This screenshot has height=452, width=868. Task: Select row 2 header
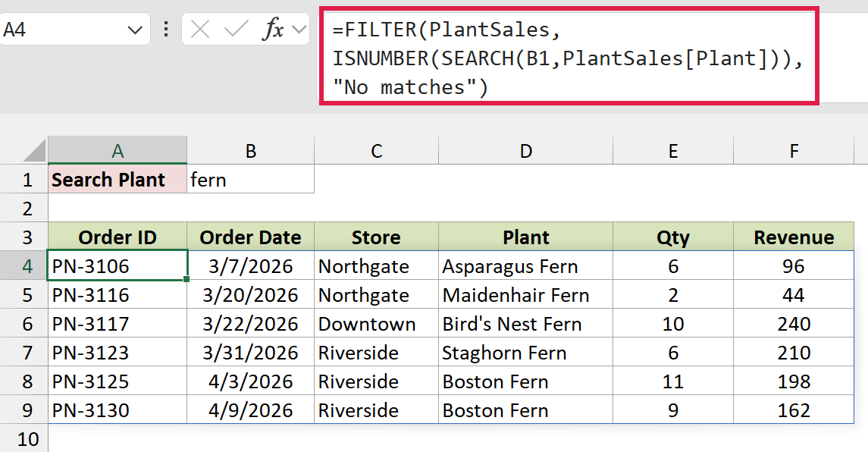(24, 209)
